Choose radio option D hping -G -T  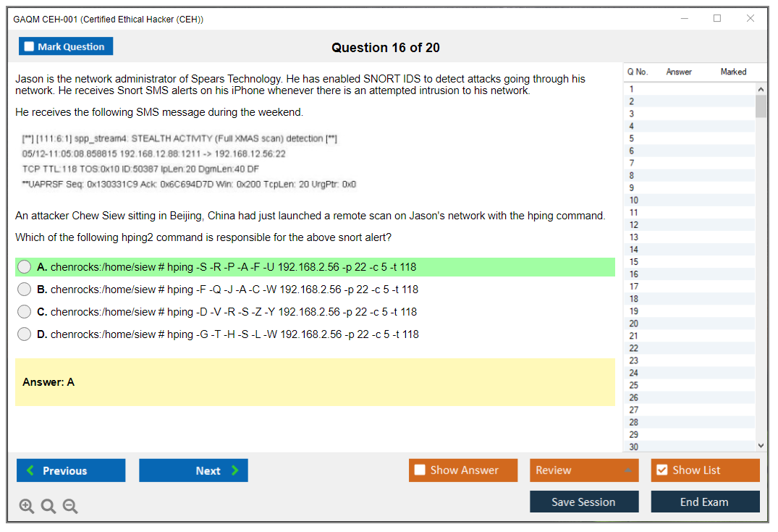coord(25,334)
